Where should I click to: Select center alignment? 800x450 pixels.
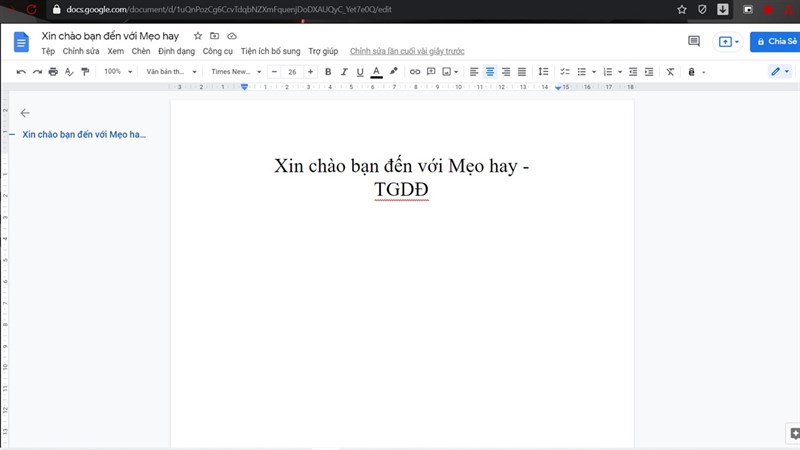click(490, 72)
